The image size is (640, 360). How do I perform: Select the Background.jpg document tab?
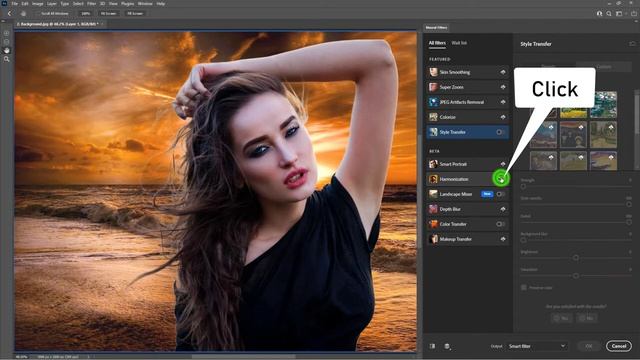click(x=60, y=24)
